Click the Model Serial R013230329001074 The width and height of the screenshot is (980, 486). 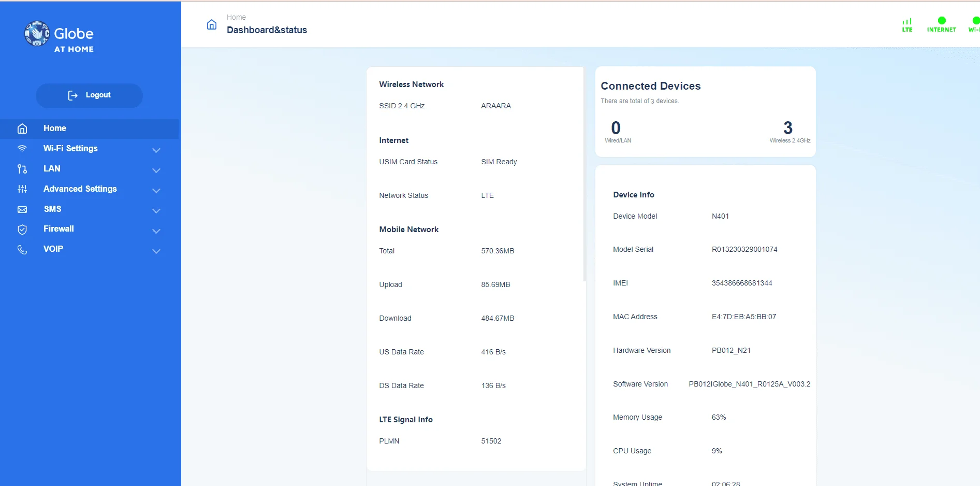click(x=744, y=249)
